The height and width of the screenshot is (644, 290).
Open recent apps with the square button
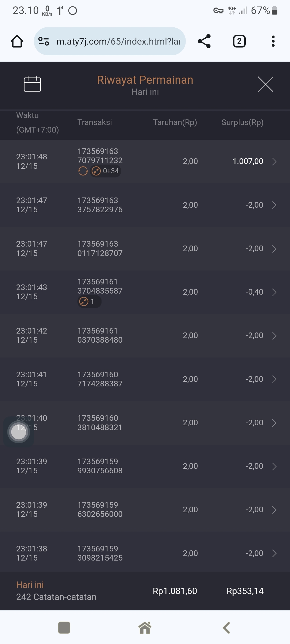click(64, 628)
